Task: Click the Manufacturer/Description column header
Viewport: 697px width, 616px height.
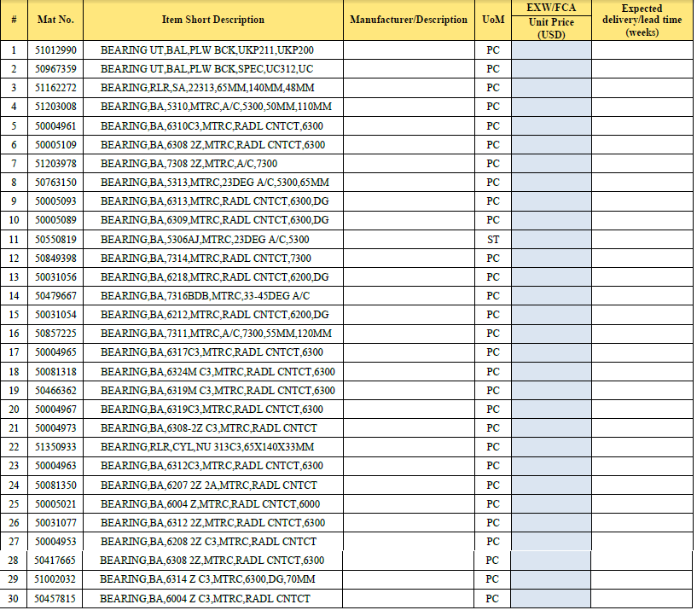Action: (408, 20)
